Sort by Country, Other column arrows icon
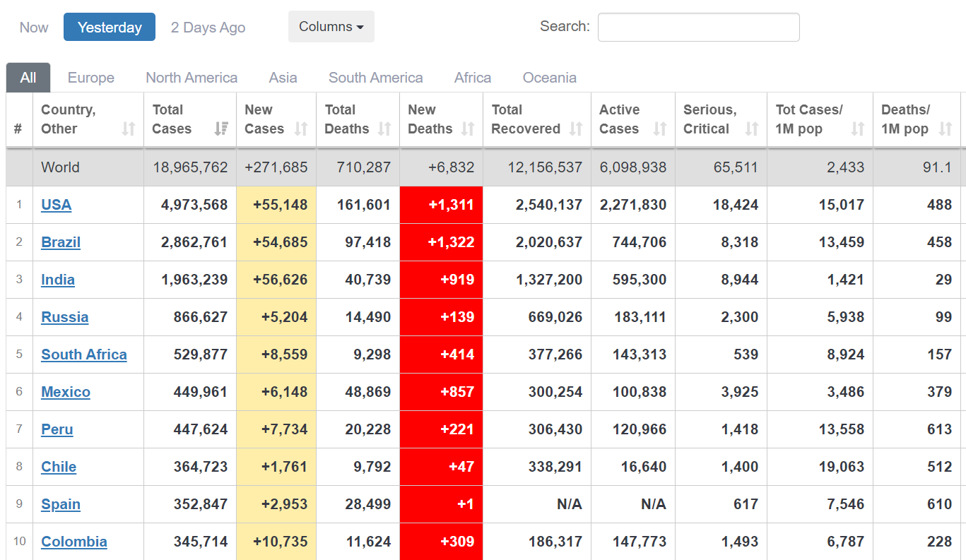966x560 pixels. [x=128, y=129]
